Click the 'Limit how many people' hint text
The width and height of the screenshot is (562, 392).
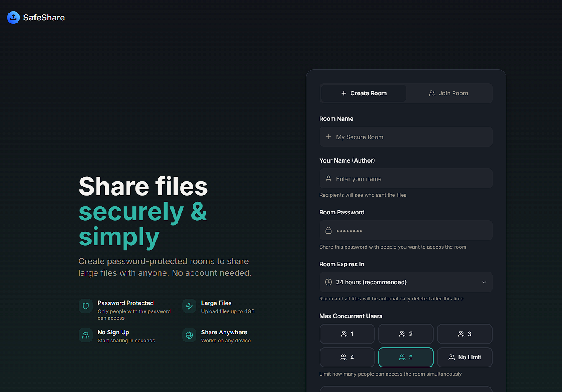(x=391, y=374)
